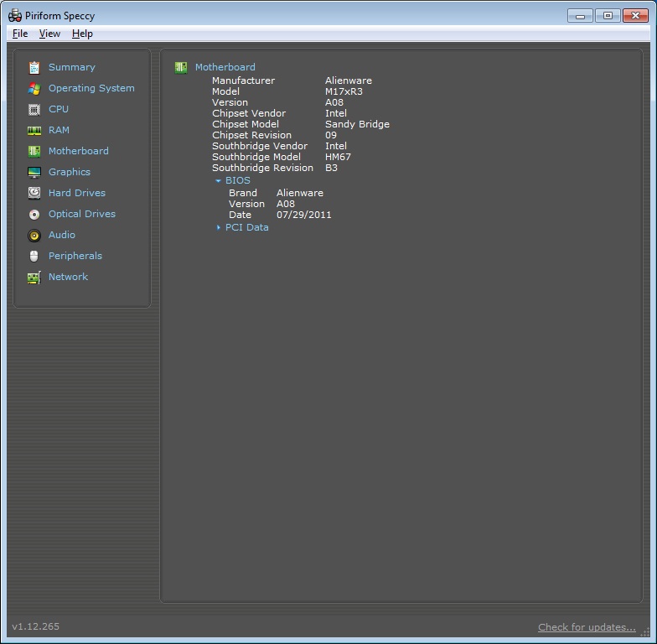Click the Peripherals mouse icon
Image resolution: width=657 pixels, height=644 pixels.
[x=34, y=257]
